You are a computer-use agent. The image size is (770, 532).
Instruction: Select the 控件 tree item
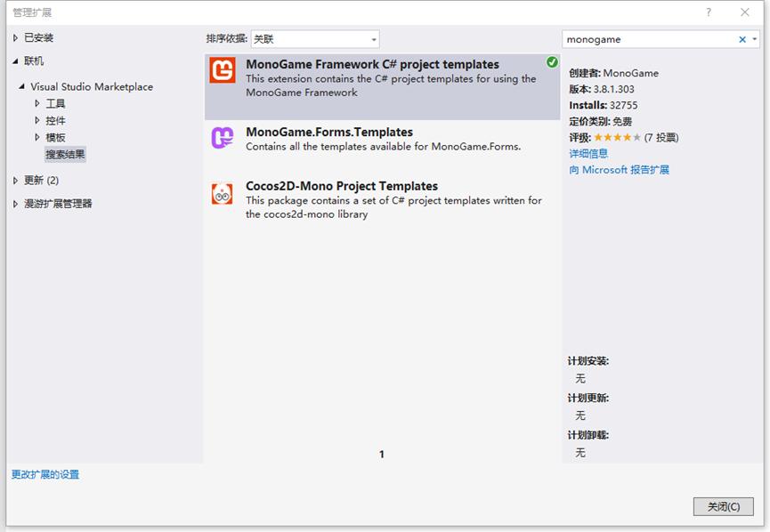pos(55,120)
